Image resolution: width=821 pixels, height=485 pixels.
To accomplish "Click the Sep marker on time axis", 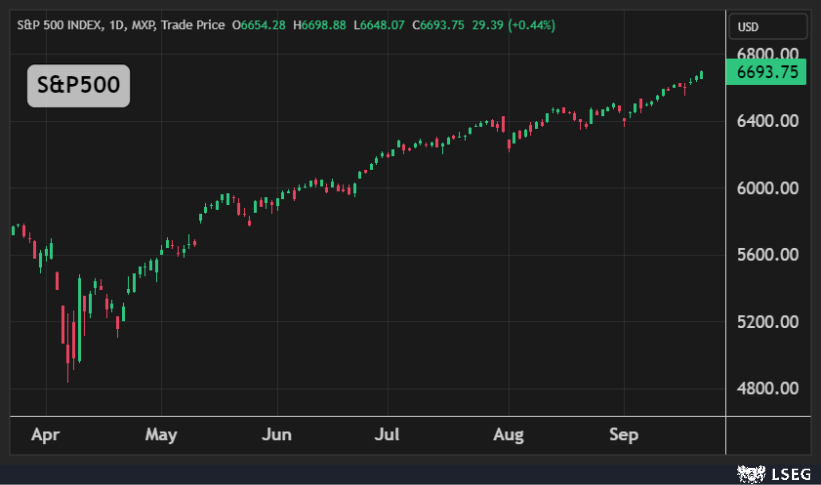I will click(624, 435).
